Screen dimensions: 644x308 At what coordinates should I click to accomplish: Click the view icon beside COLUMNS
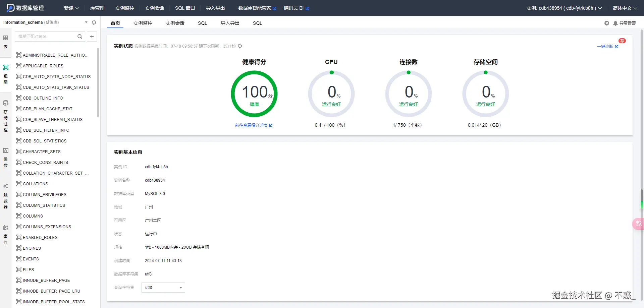click(x=19, y=216)
